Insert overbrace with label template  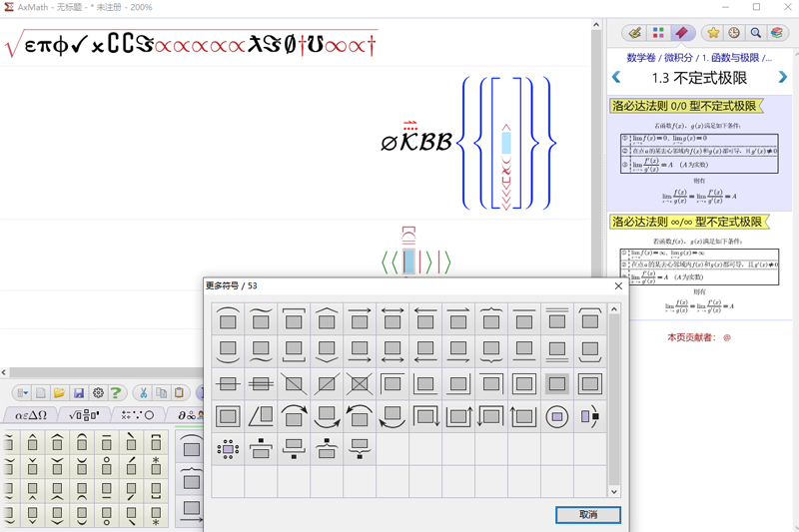click(327, 449)
